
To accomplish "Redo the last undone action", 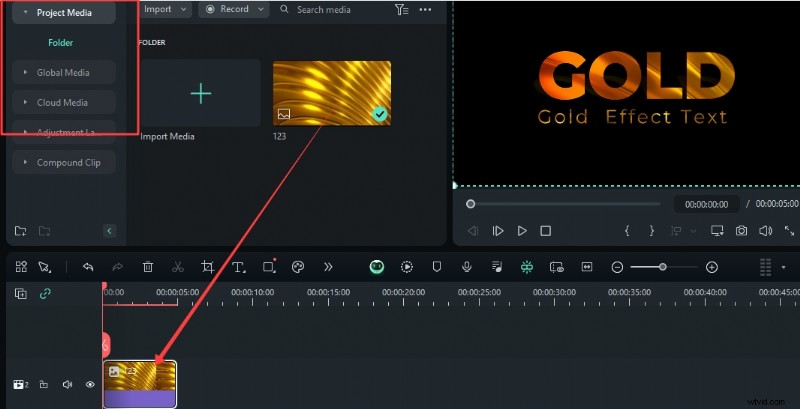I will pos(117,267).
